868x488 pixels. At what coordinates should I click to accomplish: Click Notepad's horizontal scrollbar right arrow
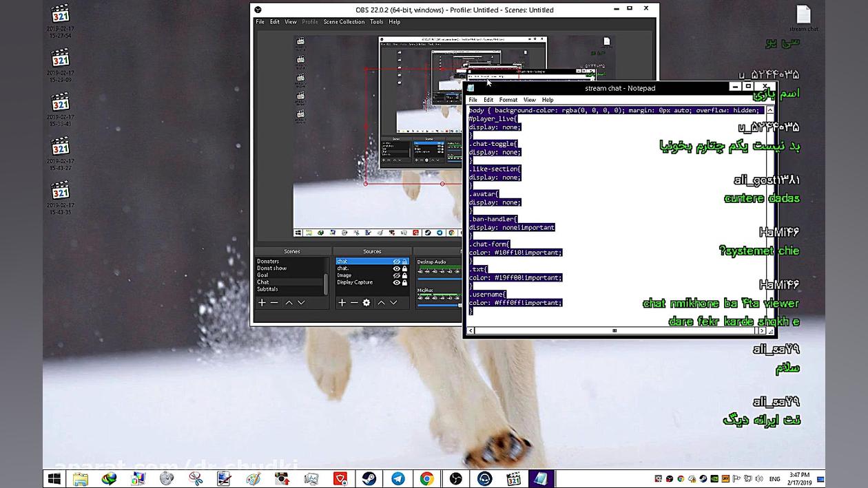point(761,331)
